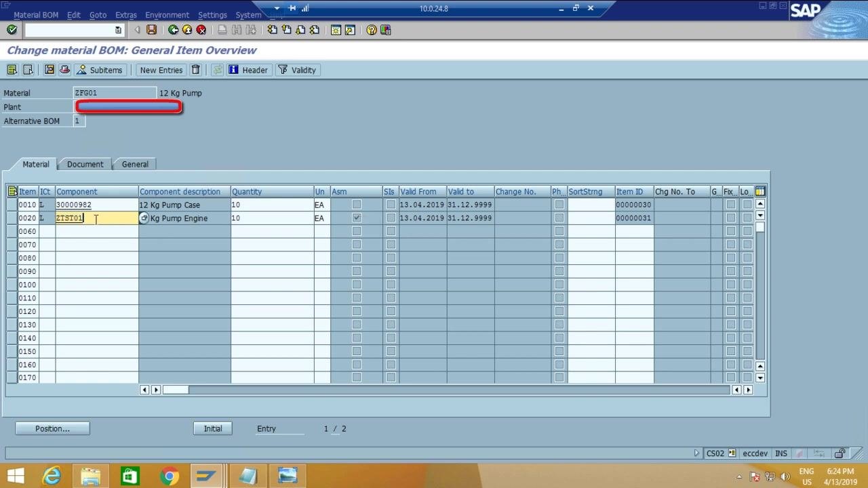Click the Subitems button
Screen dimensions: 868x488
100,70
